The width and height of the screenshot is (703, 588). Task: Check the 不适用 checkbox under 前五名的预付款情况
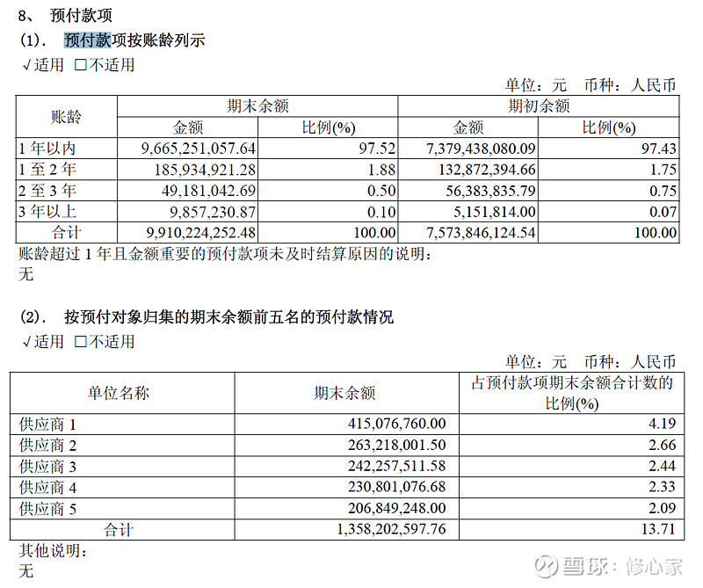(80, 342)
